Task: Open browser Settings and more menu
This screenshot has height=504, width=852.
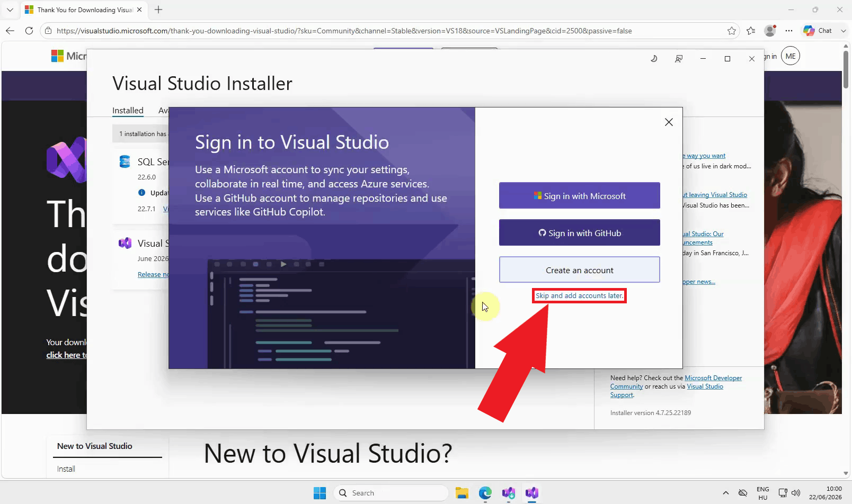Action: coord(789,31)
